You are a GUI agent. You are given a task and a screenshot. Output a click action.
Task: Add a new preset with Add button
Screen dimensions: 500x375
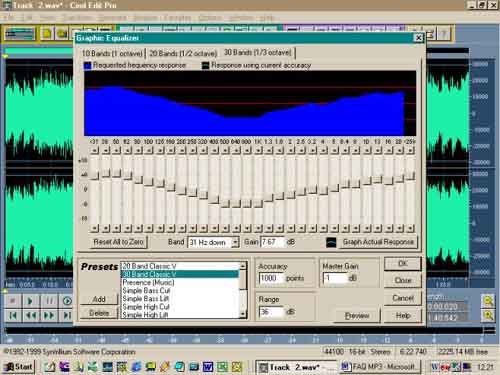[99, 299]
